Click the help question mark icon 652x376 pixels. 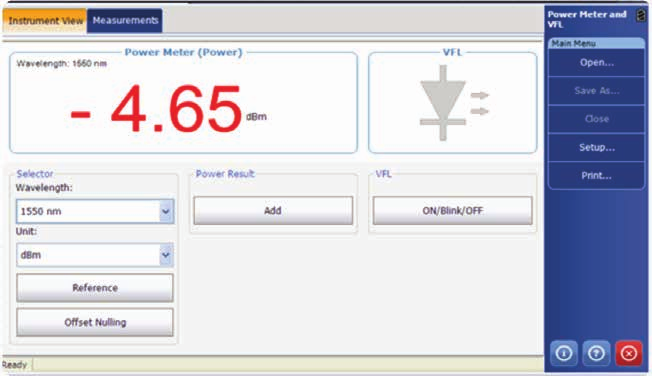pos(596,353)
